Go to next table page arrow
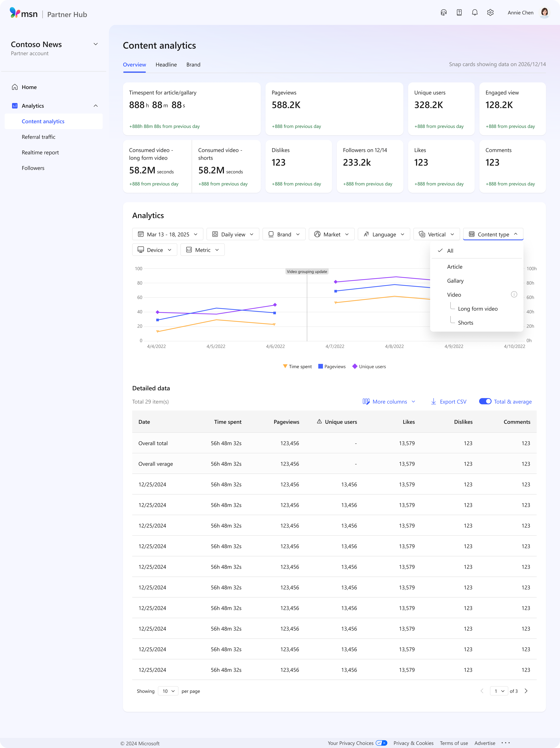Viewport: 560px width, 748px height. click(526, 691)
